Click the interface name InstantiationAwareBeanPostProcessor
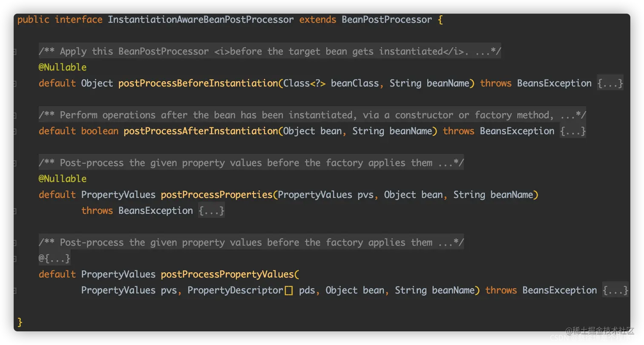The width and height of the screenshot is (644, 345). coord(201,20)
